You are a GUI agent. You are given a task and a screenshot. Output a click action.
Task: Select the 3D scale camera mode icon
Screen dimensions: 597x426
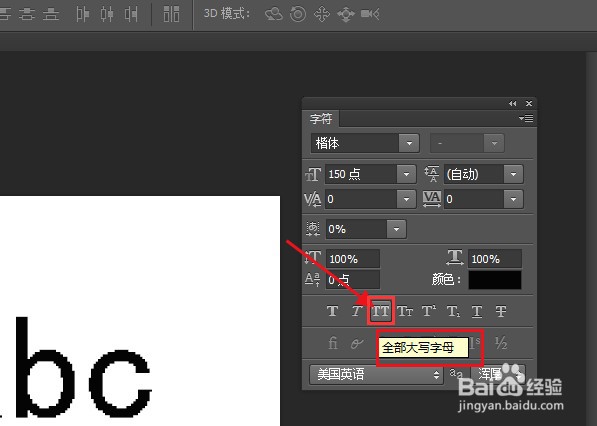370,14
